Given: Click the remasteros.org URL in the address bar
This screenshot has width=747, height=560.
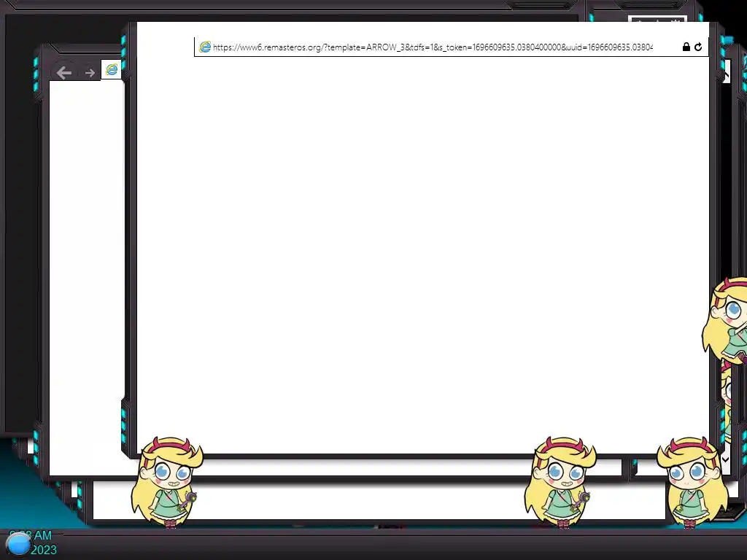Looking at the screenshot, I should click(x=433, y=47).
